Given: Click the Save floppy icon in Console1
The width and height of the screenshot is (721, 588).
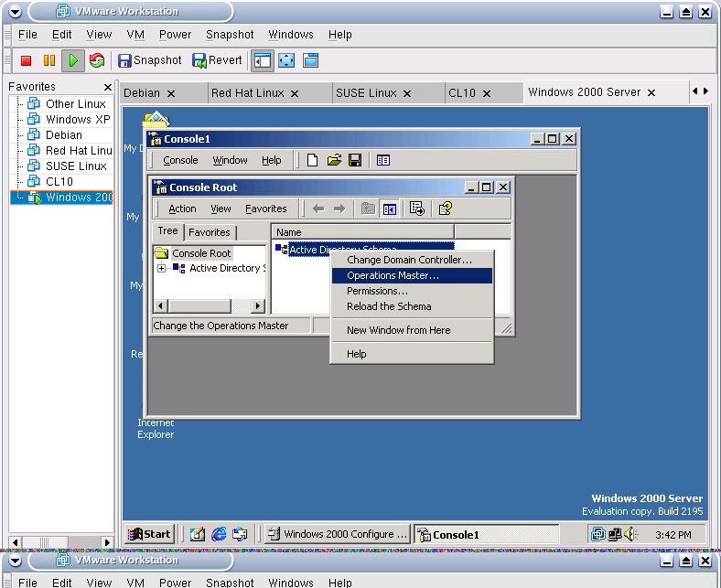Looking at the screenshot, I should tap(355, 160).
